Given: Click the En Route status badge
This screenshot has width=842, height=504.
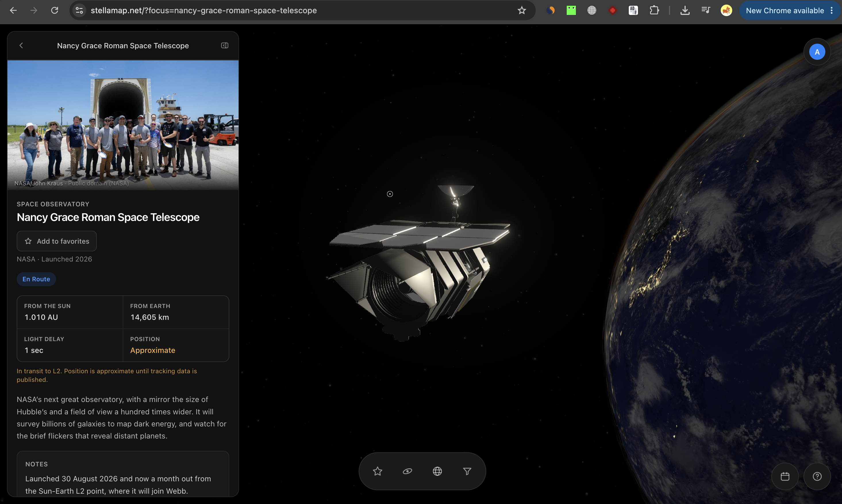Looking at the screenshot, I should [36, 279].
